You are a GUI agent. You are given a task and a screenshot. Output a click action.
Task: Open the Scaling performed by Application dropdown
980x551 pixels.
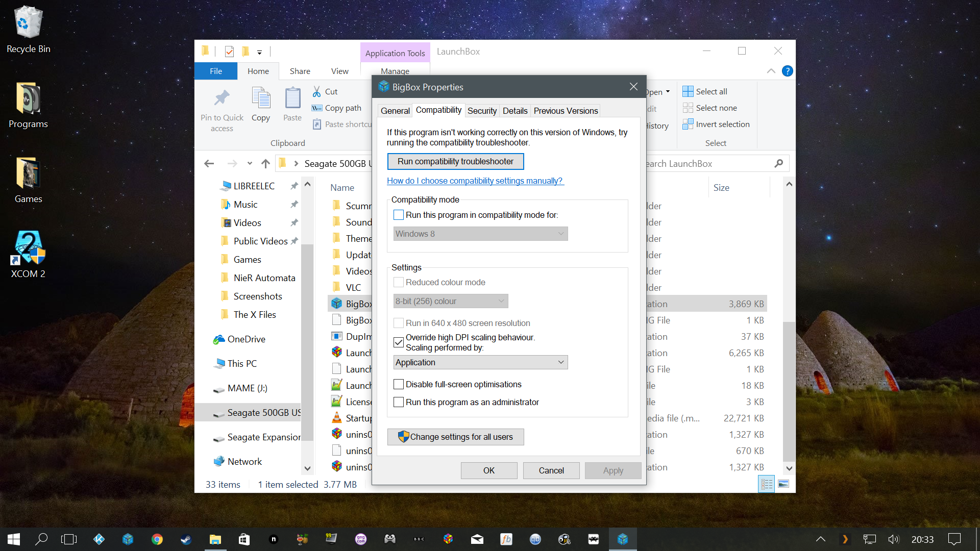pyautogui.click(x=480, y=362)
